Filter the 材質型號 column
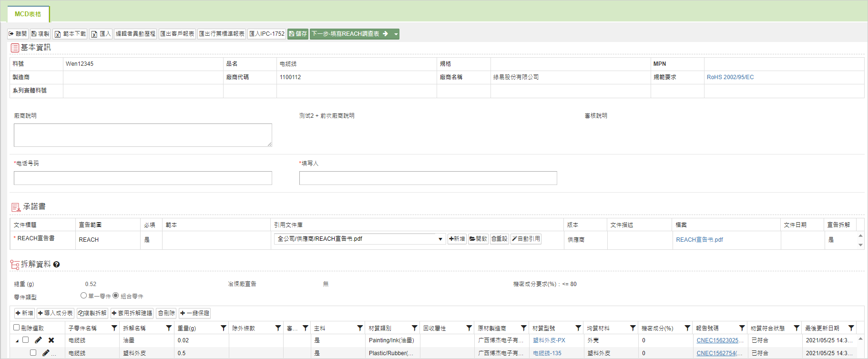Image resolution: width=868 pixels, height=359 pixels. (x=578, y=328)
